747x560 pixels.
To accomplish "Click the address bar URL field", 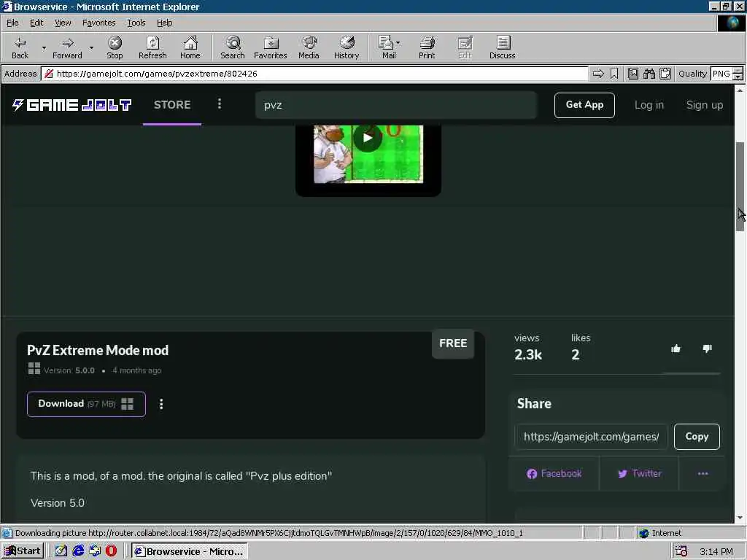I will 314,74.
